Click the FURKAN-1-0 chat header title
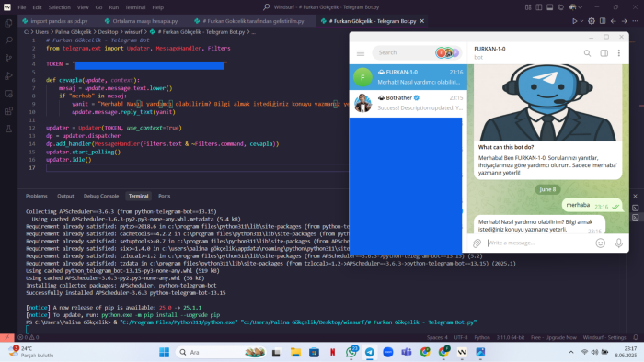Screen dimensions: 644x362 click(490, 49)
